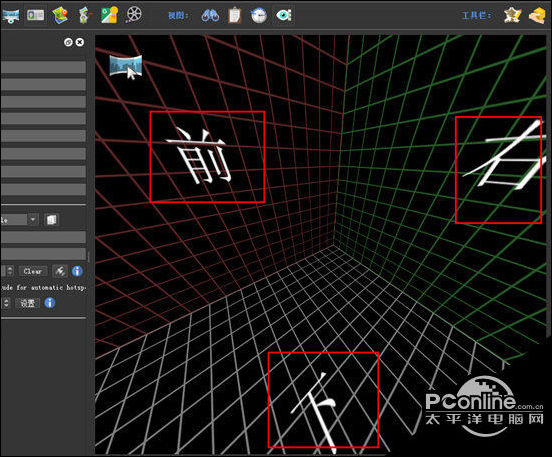This screenshot has height=457, width=552.
Task: Click the hand holding gold block icon
Action: pos(537,15)
